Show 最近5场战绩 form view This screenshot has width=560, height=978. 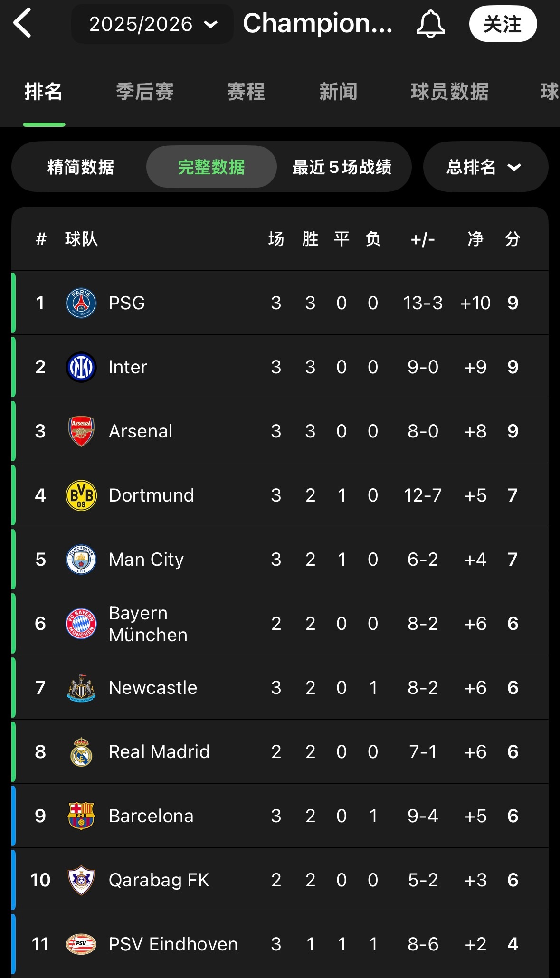342,167
